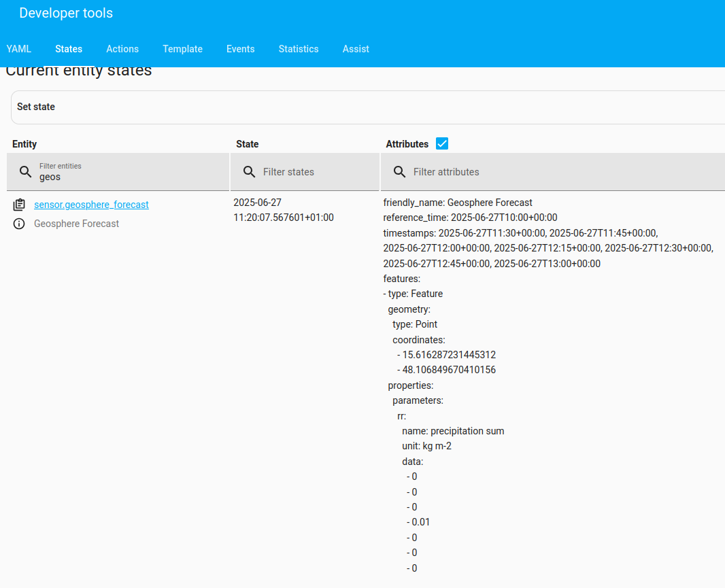Click the data value 0.01
725x588 pixels.
421,522
